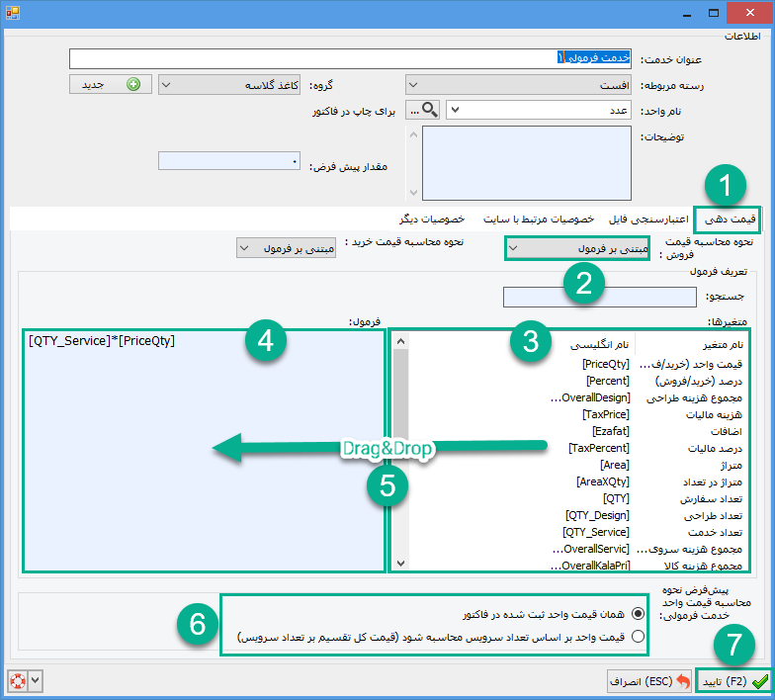Screen dimensions: 775x700
Task: Select radio همان قیمت واحد ثبت شده در فاکتور
Action: [638, 613]
